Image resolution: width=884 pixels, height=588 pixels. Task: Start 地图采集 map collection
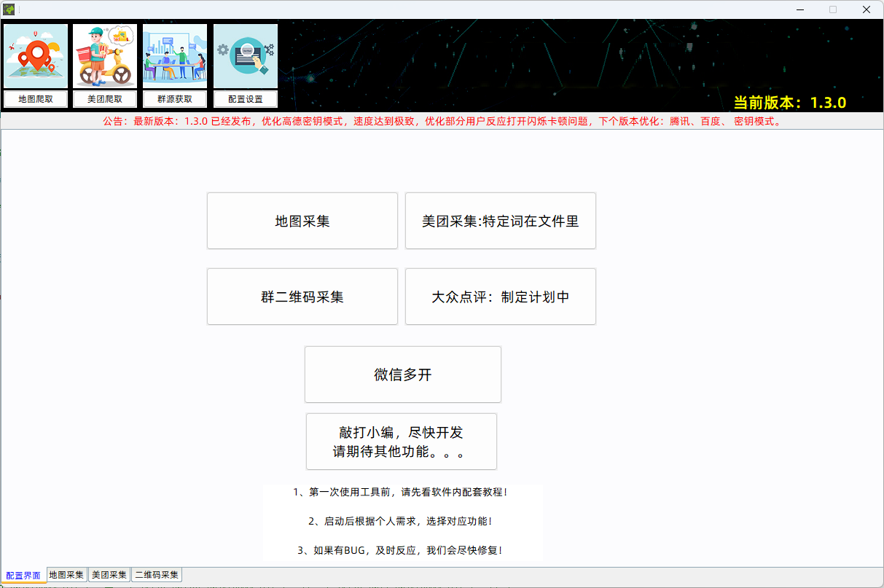click(302, 221)
